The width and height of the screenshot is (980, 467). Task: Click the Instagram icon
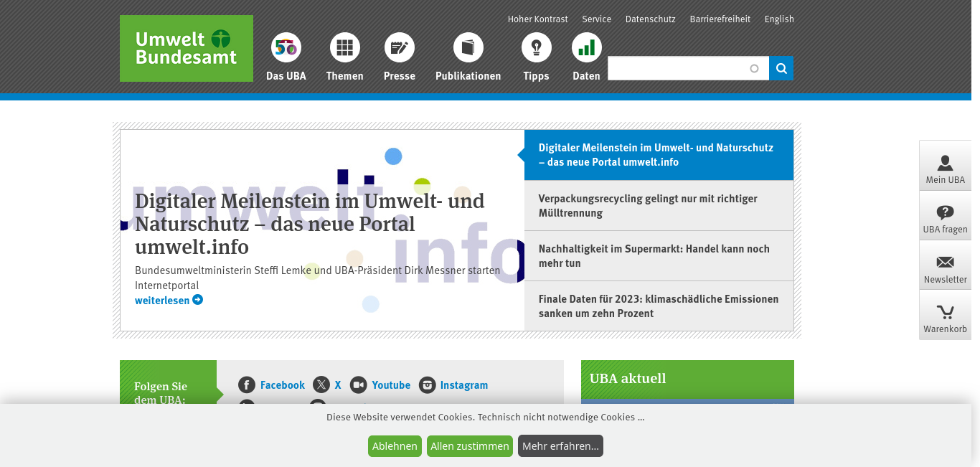[428, 385]
